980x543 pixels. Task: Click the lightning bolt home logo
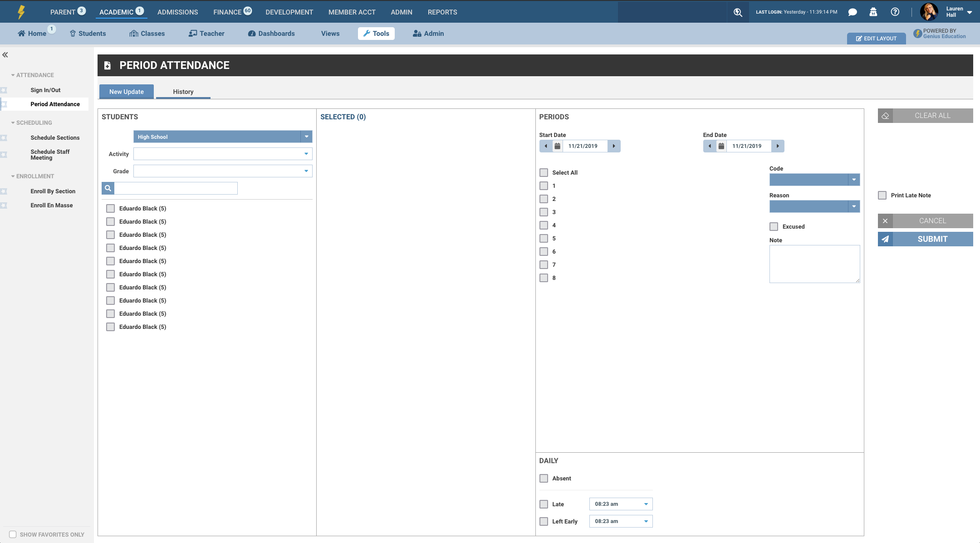point(21,12)
